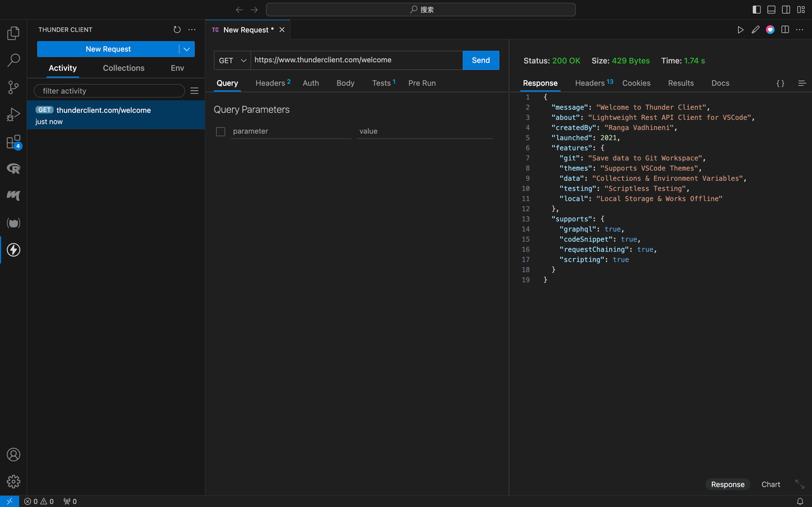Screen dimensions: 812x507
Task: Open the request Headers tab
Action: [x=273, y=83]
